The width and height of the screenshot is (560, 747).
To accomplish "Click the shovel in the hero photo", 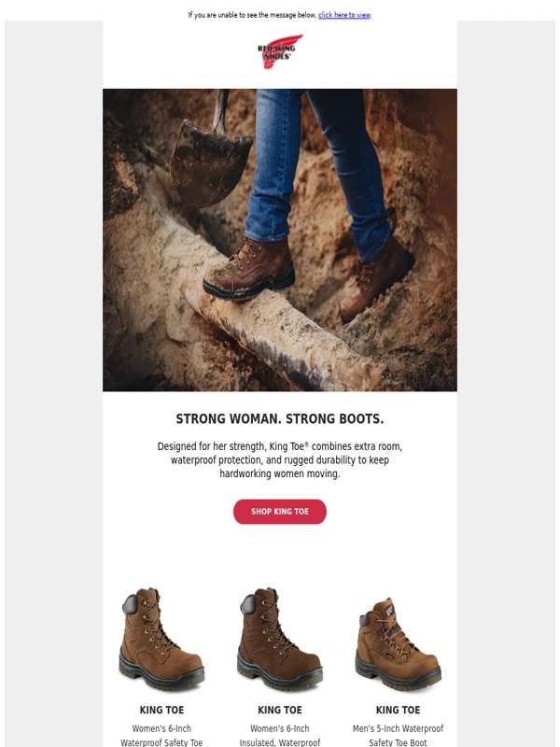I will pos(211,151).
